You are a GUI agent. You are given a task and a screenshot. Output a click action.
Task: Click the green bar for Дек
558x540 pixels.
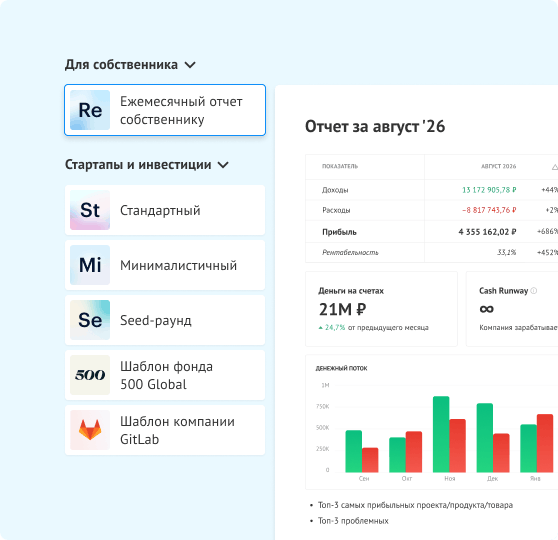(485, 438)
